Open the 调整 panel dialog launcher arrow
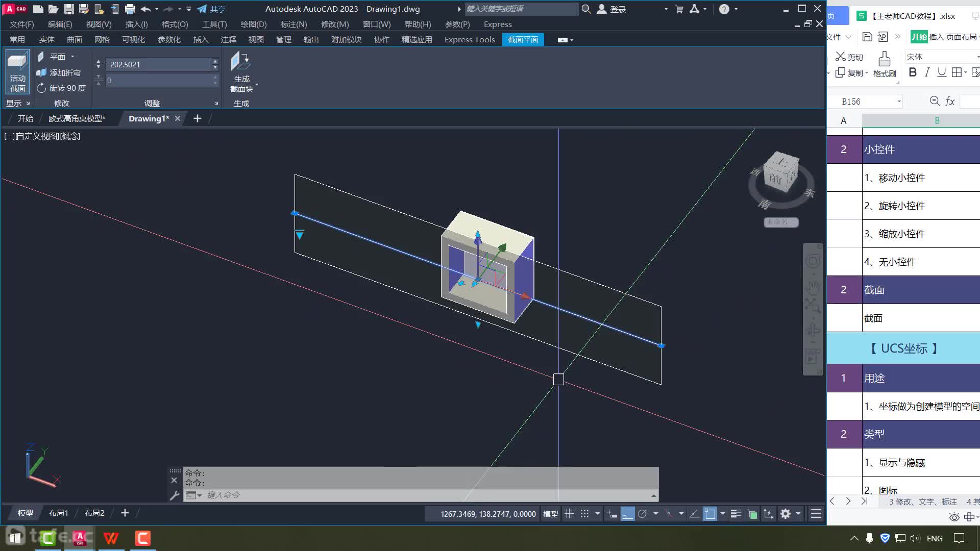This screenshot has height=551, width=980. [216, 103]
